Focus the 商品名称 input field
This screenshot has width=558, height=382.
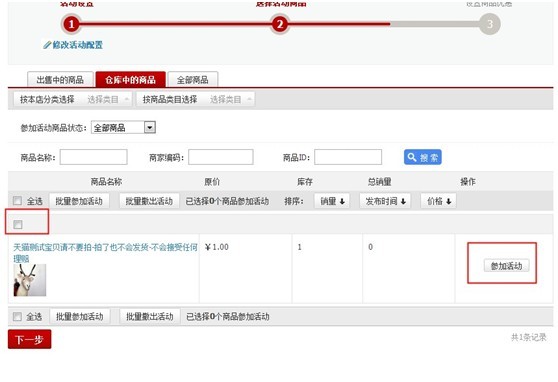pos(94,157)
